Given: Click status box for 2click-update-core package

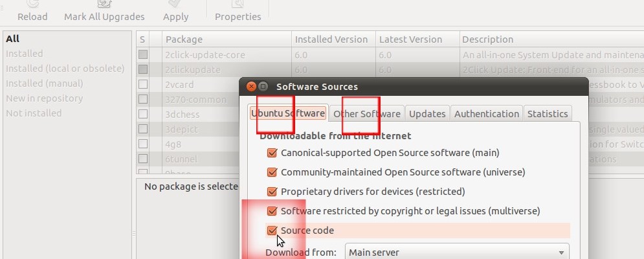Looking at the screenshot, I should tap(143, 55).
